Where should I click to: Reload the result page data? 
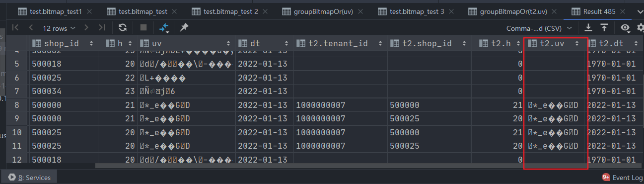[x=123, y=28]
